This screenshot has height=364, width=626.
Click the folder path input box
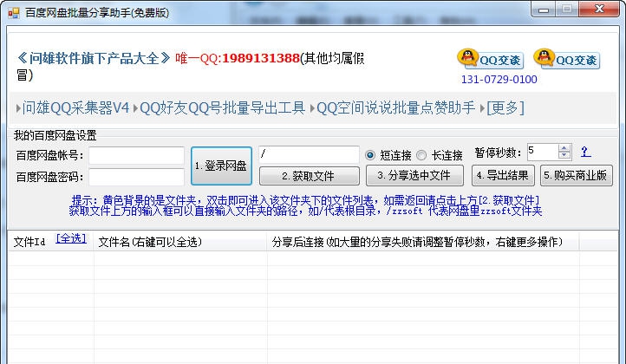(309, 154)
